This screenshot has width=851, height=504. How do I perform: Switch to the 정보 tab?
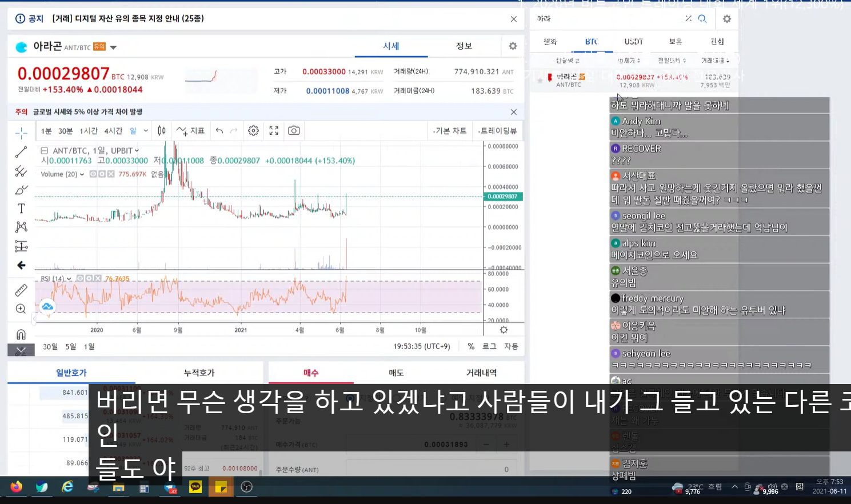pos(464,46)
